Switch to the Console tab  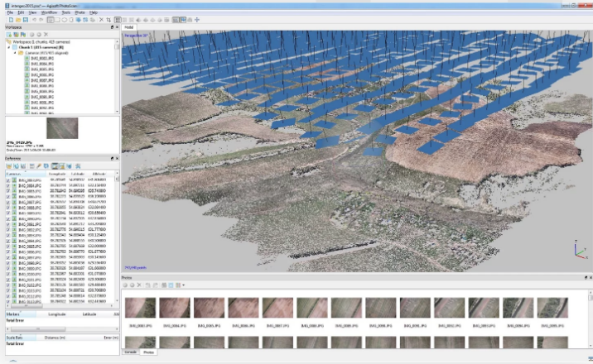point(131,352)
